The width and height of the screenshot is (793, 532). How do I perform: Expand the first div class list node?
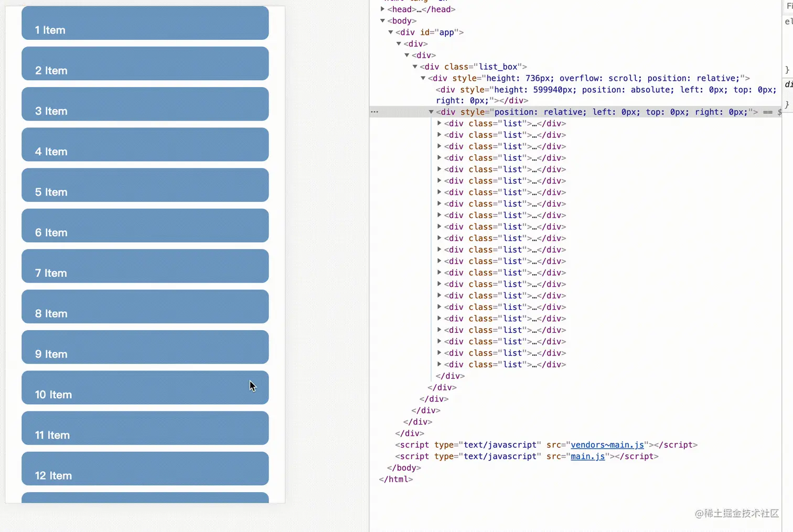click(440, 123)
